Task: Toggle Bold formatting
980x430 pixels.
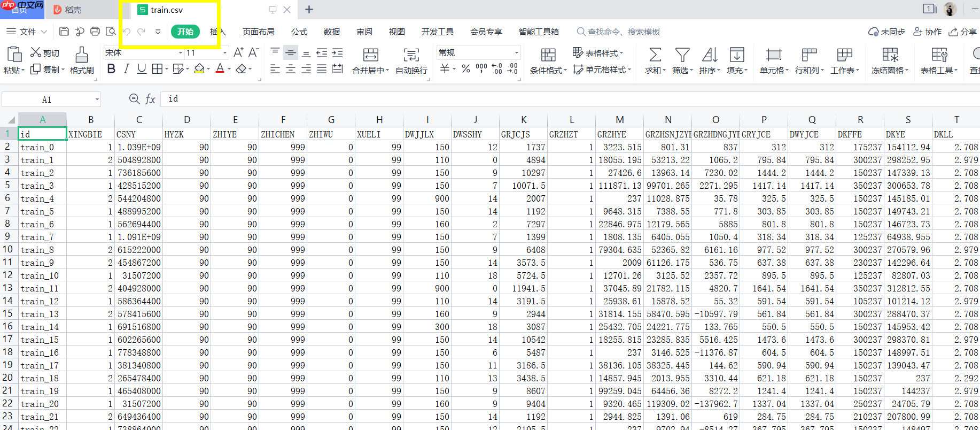Action: tap(111, 69)
